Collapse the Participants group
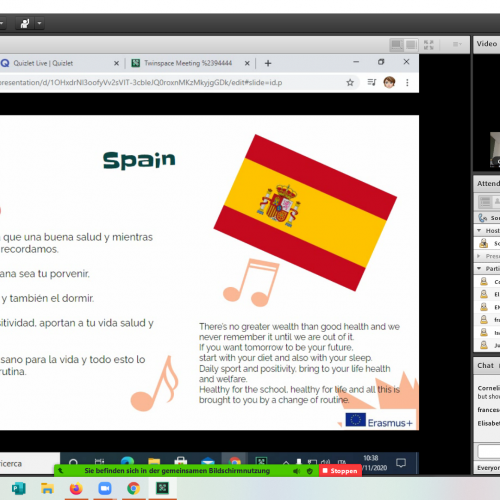The width and height of the screenshot is (500, 500). point(479,268)
